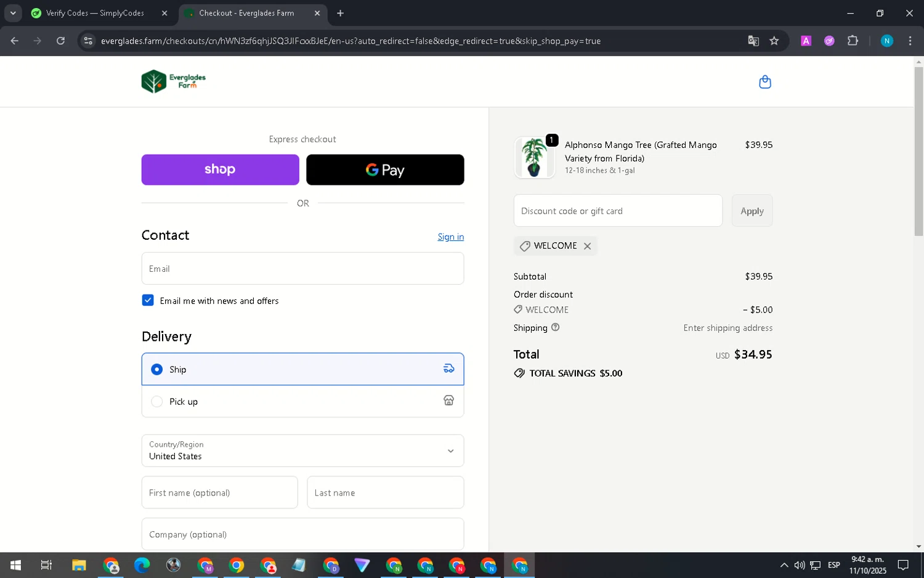Image resolution: width=924 pixels, height=578 pixels.
Task: Focus the Last name field
Action: pyautogui.click(x=385, y=492)
